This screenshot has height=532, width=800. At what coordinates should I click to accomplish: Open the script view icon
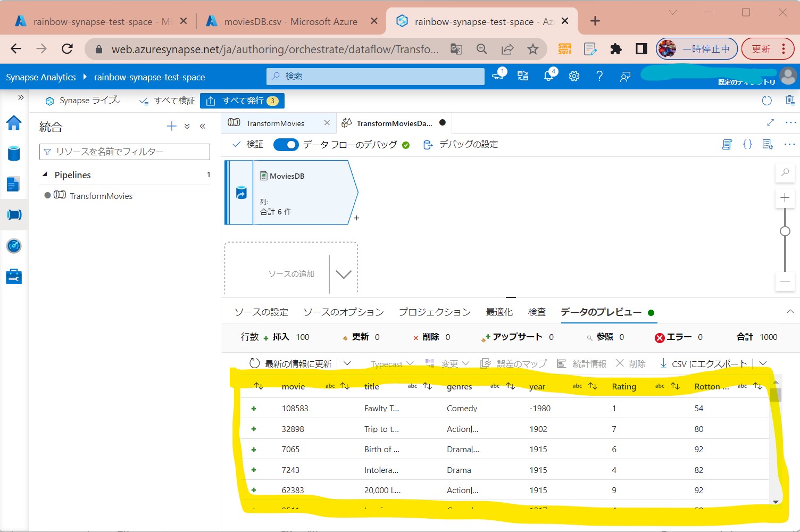click(727, 144)
